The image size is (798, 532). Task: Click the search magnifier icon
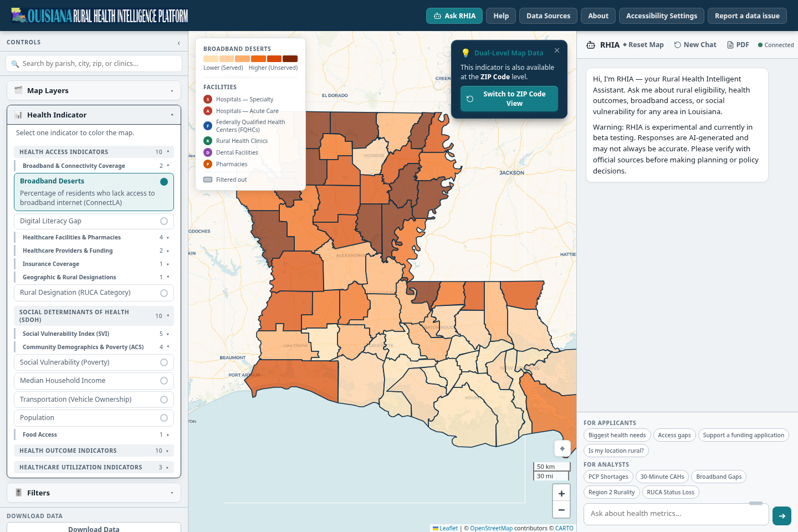click(15, 64)
